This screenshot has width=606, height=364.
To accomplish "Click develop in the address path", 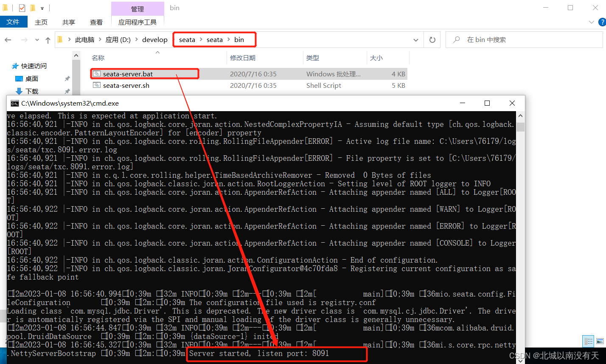I will [154, 39].
